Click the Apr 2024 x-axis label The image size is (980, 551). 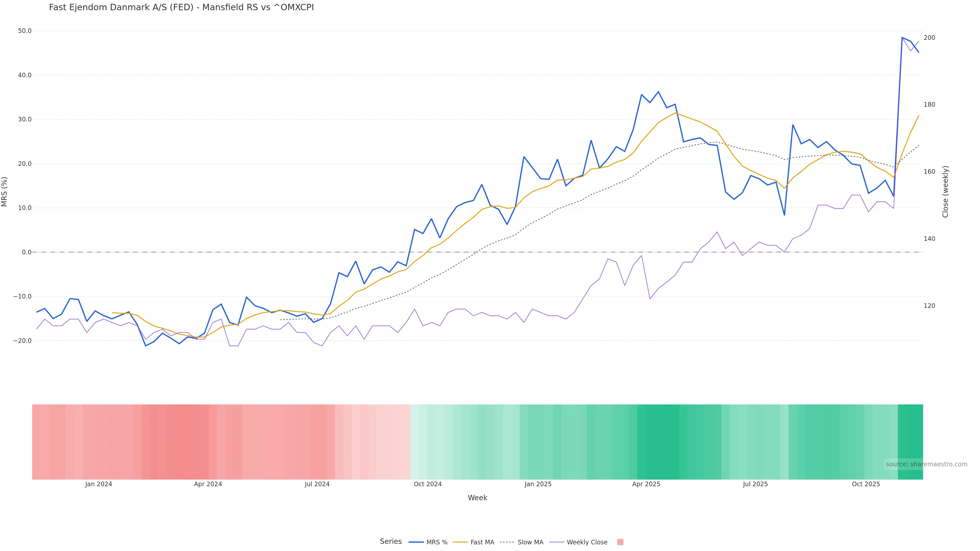point(208,484)
